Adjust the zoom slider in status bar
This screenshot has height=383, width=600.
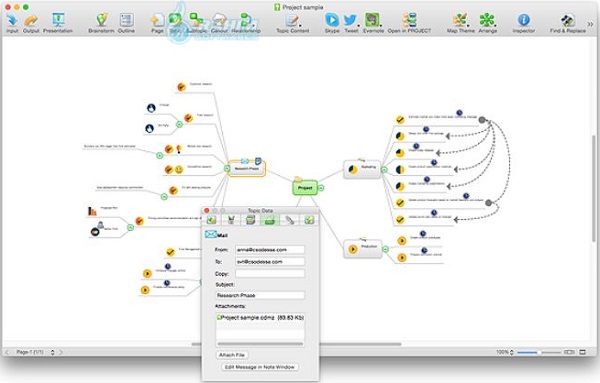(539, 352)
